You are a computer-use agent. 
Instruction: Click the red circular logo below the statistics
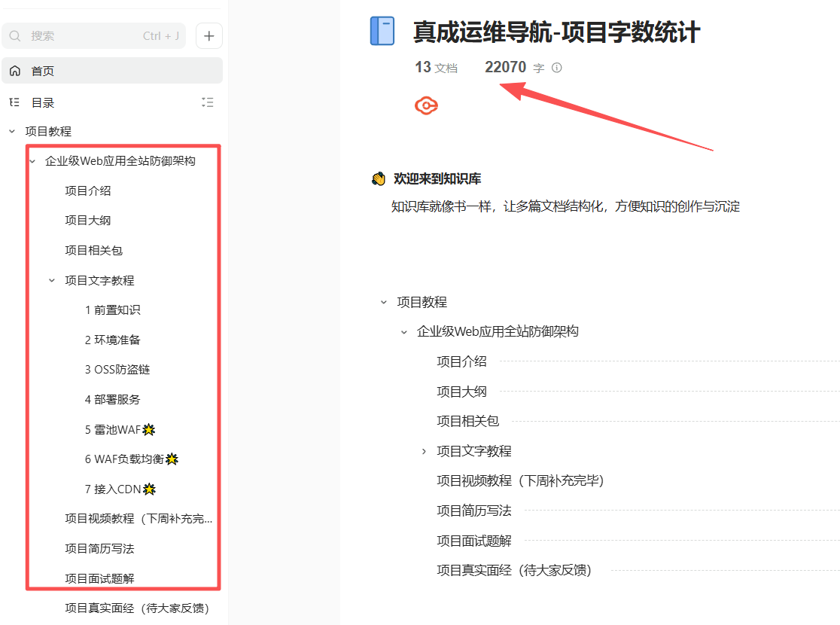pos(425,105)
